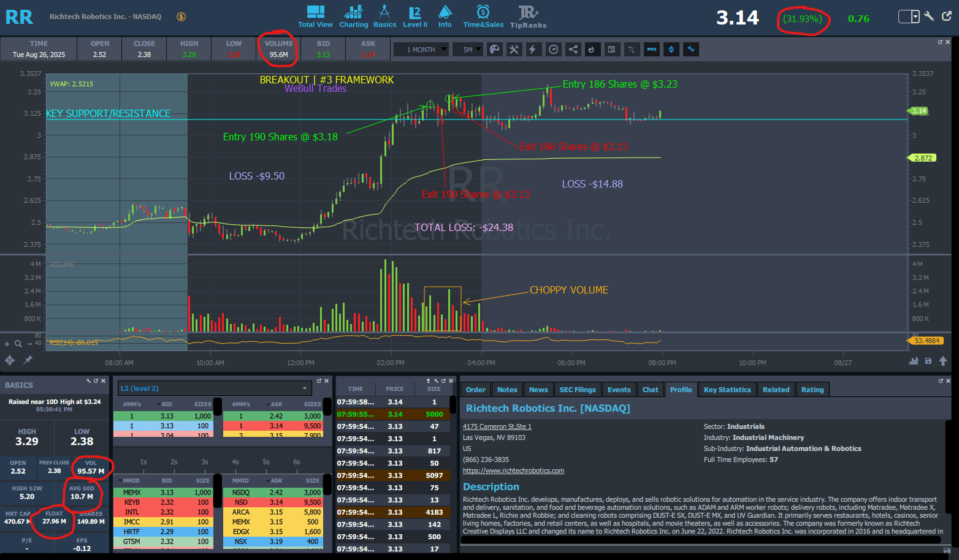Open the richtechrobotics.com website link

pos(513,471)
